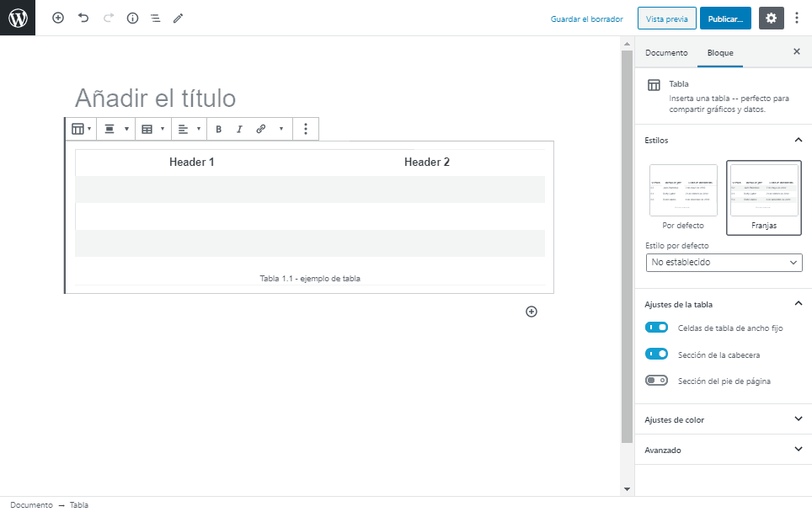
Task: Toggle Celdas de tabla de ancho fijo
Action: point(656,328)
